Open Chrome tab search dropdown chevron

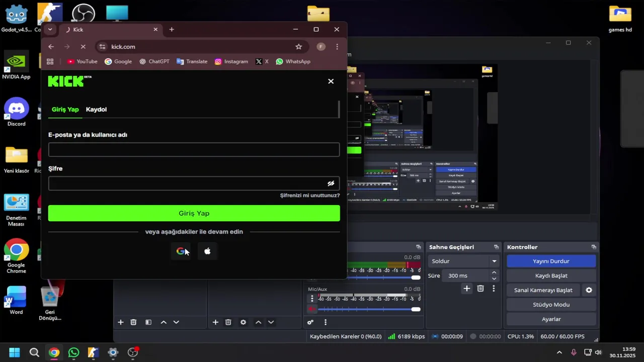[50, 30]
